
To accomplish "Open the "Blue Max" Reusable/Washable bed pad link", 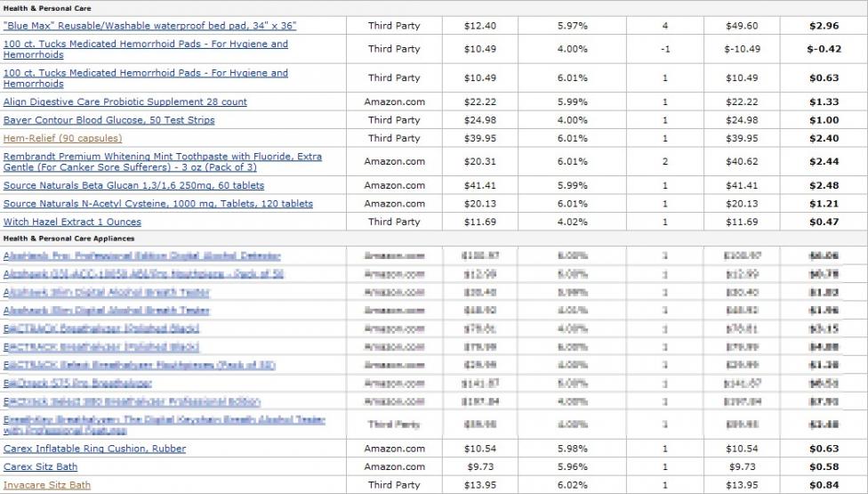I will tap(149, 26).
